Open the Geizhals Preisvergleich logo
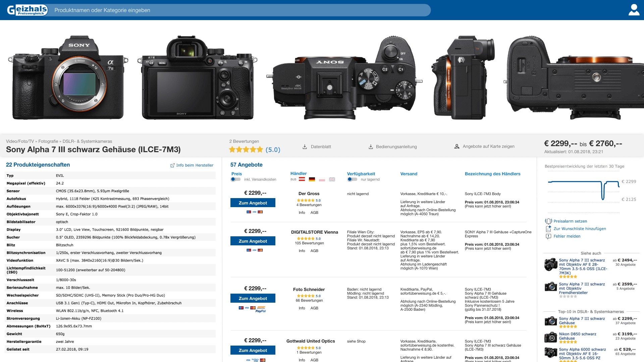 tap(27, 10)
